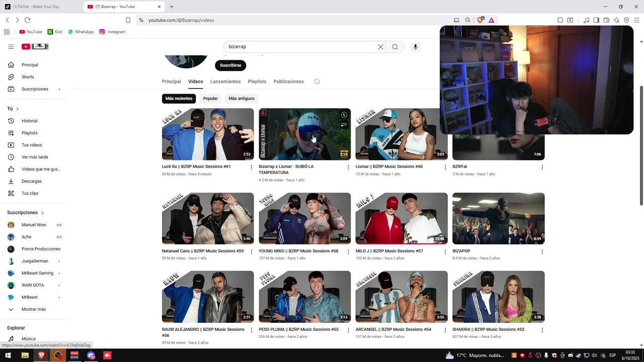
Task: Select the Videos channel tab
Action: 196,81
